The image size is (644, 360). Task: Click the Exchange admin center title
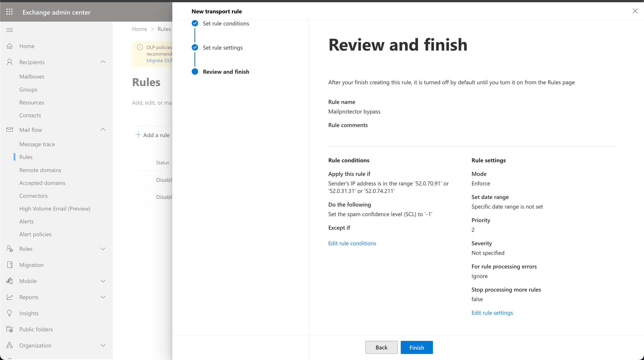[x=56, y=12]
